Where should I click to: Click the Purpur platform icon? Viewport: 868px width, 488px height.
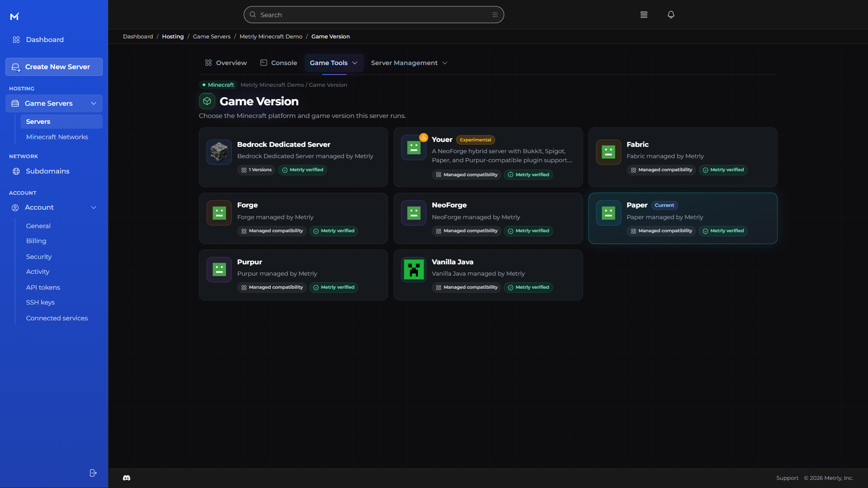219,270
